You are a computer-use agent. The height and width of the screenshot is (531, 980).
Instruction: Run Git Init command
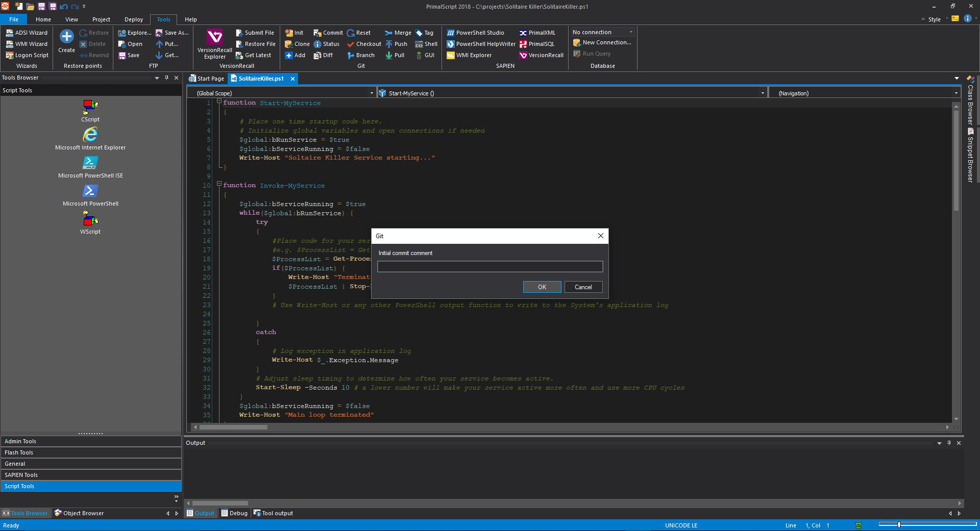(x=294, y=33)
